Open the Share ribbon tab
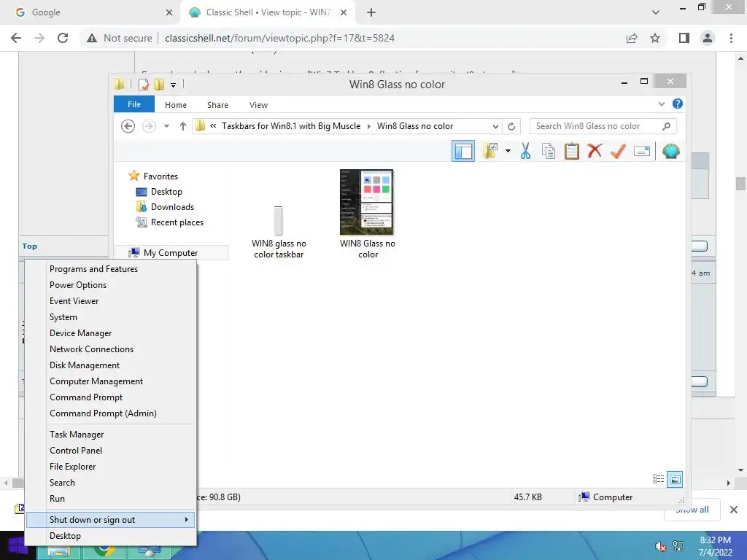Viewport: 747px width, 560px height. coord(217,105)
